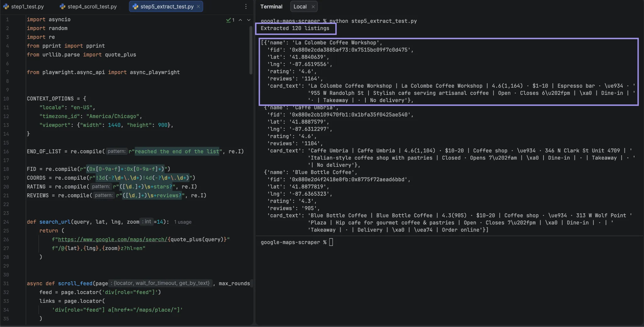Click 'quote_plus' import on line 5
Screen dimensions: 644x327
coord(120,55)
